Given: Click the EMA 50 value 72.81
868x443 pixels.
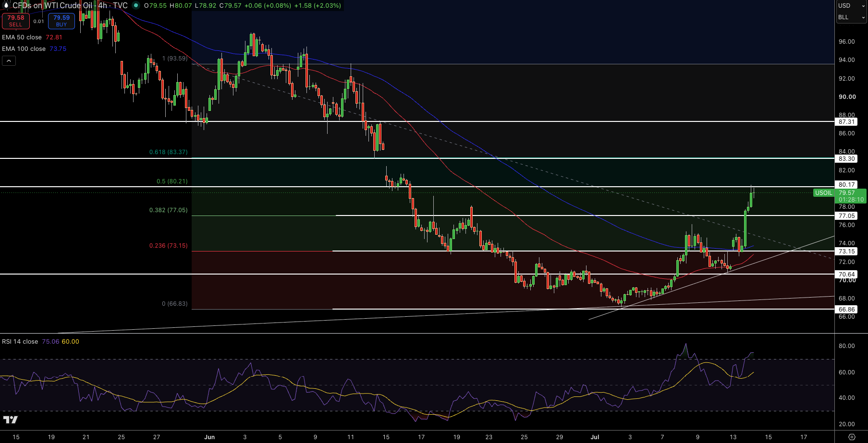Looking at the screenshot, I should [x=54, y=37].
